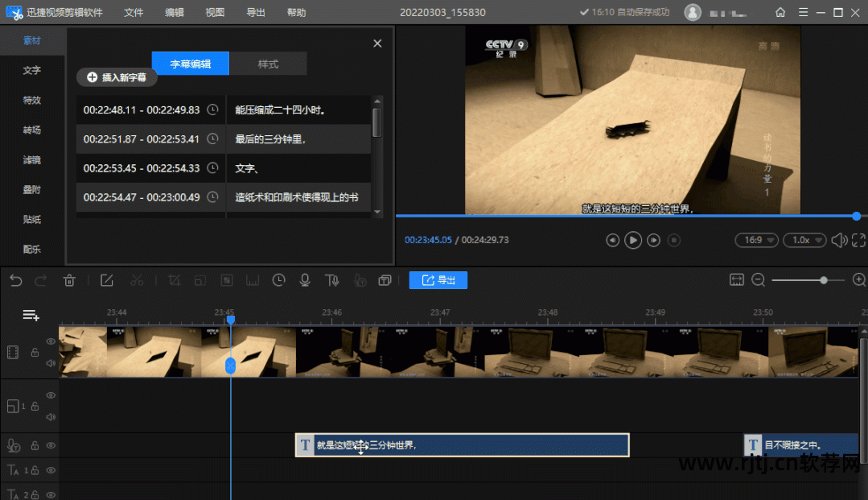Toggle visibility eye of overlay track 1
868x500 pixels.
51,395
